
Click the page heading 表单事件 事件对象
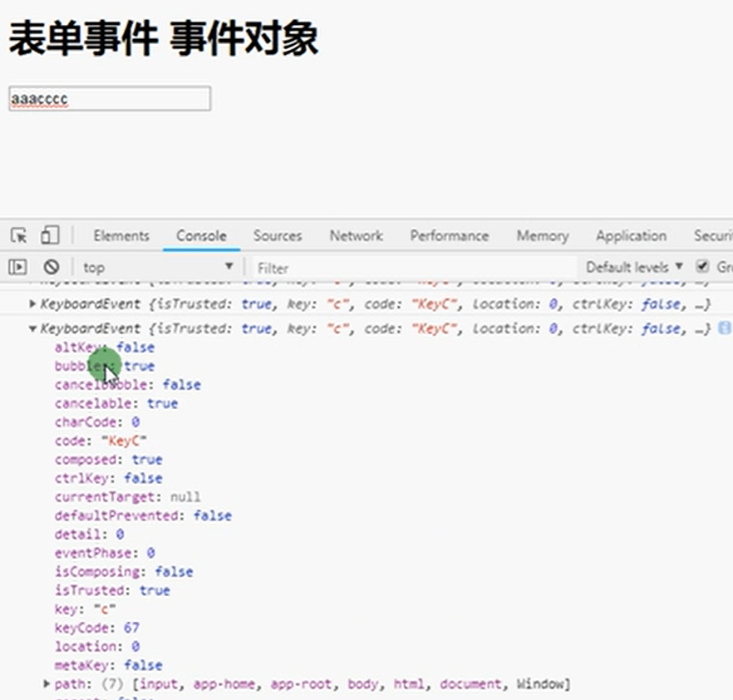(x=164, y=39)
